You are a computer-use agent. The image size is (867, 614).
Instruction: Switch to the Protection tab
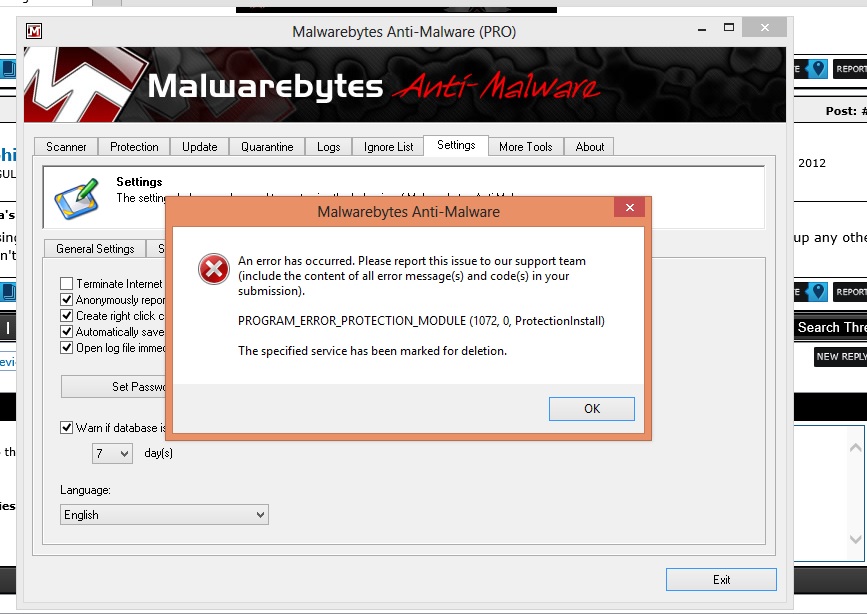click(134, 147)
